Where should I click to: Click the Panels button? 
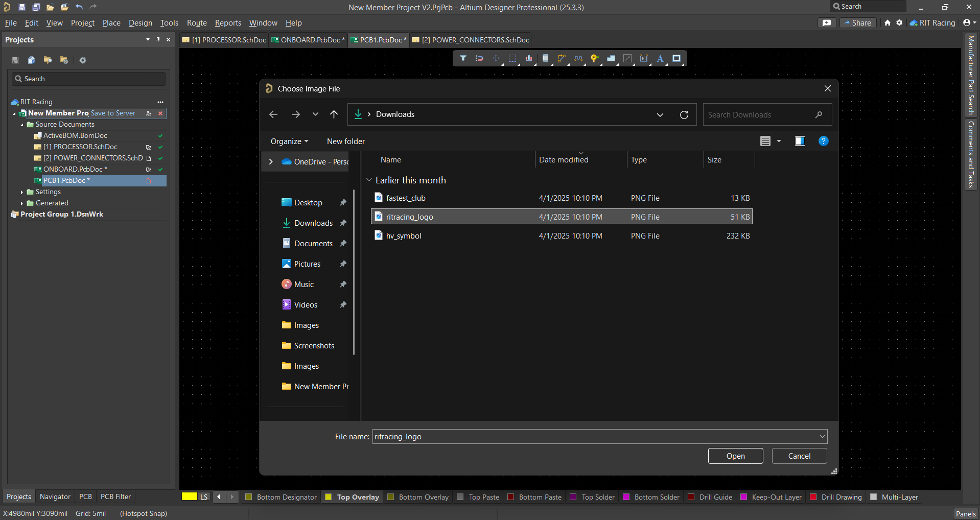pos(966,513)
